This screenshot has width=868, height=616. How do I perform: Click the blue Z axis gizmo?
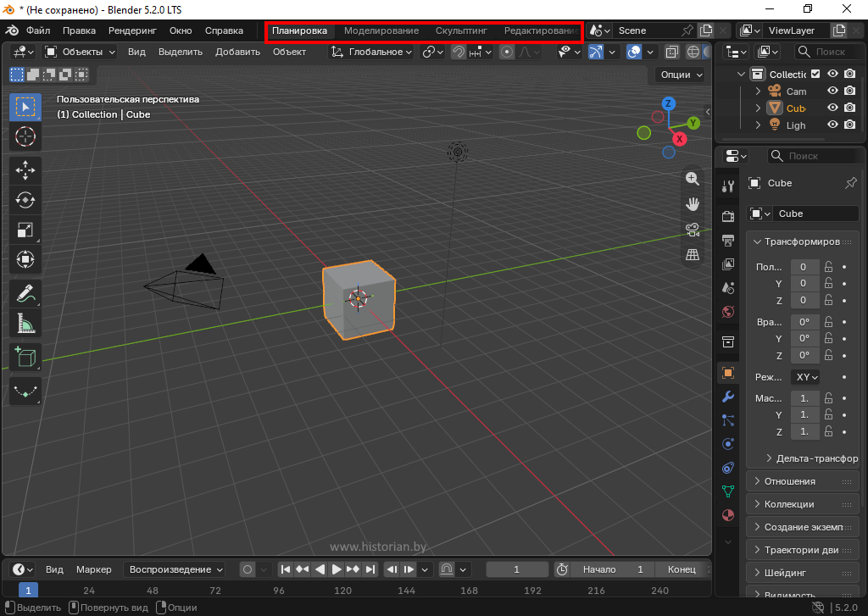(x=669, y=103)
